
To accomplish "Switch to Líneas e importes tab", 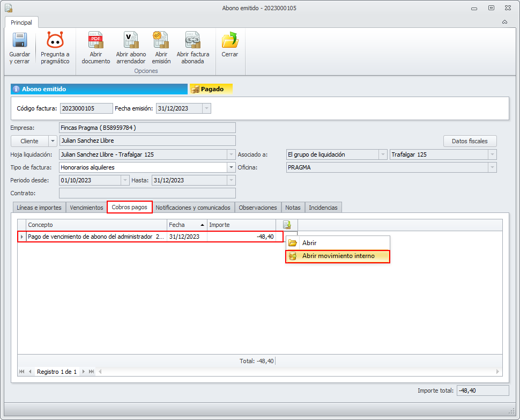I will point(39,208).
